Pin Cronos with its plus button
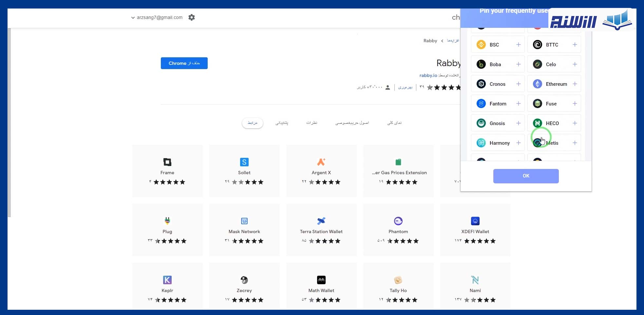 (x=518, y=84)
